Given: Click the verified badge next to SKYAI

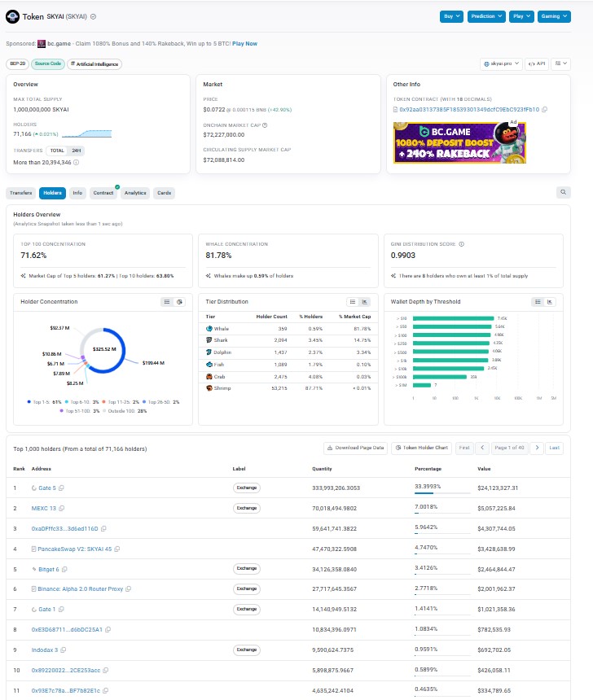Looking at the screenshot, I should (94, 16).
